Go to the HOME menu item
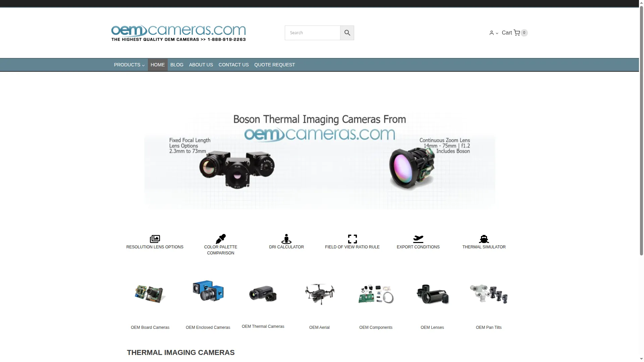 tap(158, 65)
